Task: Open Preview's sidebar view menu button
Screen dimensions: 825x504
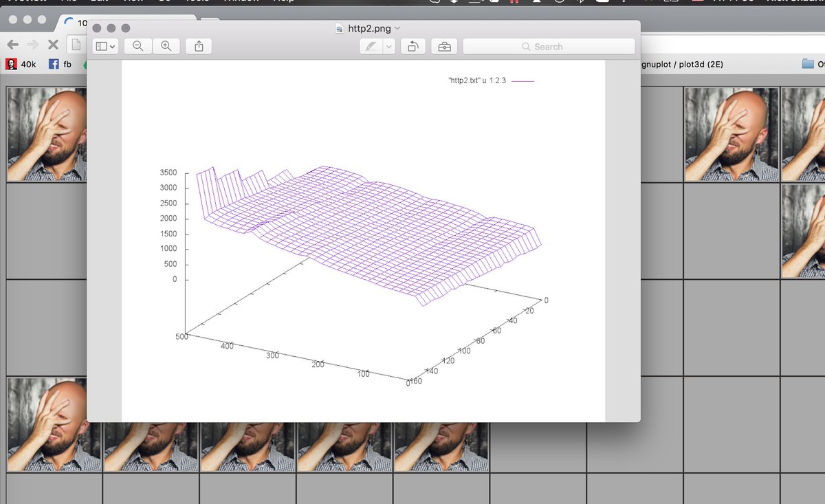Action: coord(105,46)
